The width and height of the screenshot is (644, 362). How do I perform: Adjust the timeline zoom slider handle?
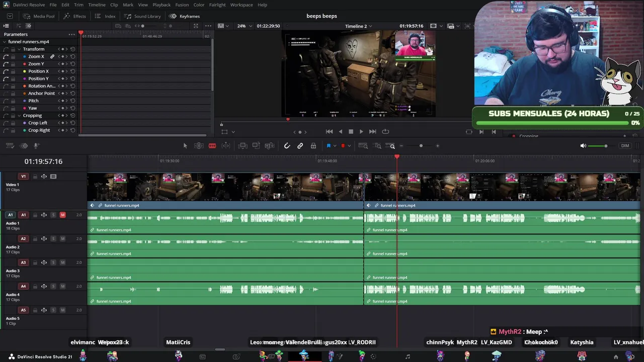tap(421, 146)
